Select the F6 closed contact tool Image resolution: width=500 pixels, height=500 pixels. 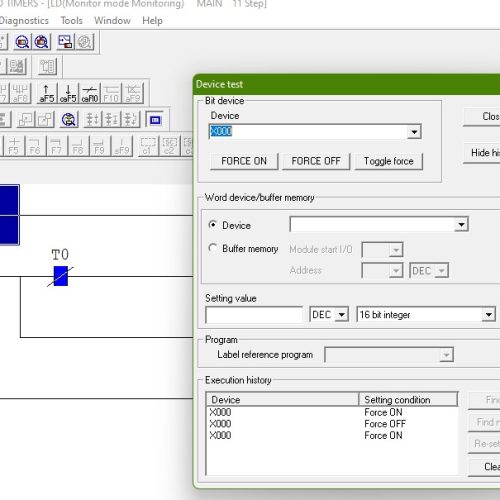click(35, 146)
